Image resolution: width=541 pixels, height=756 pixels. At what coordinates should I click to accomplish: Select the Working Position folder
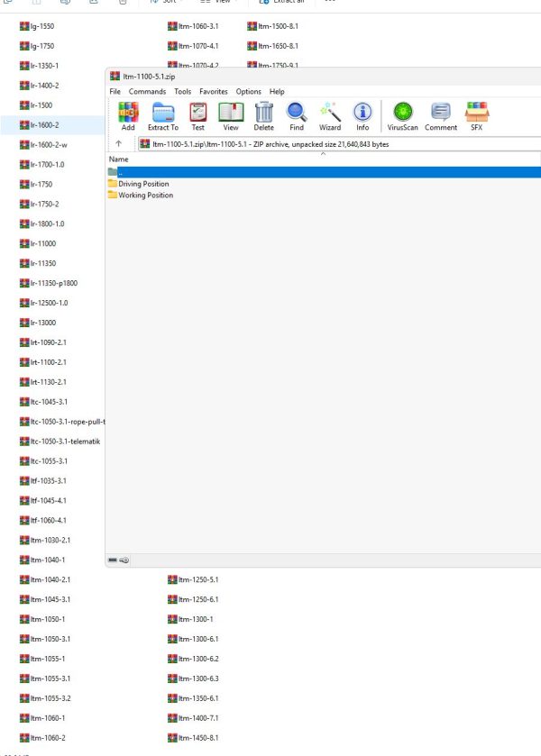click(141, 196)
